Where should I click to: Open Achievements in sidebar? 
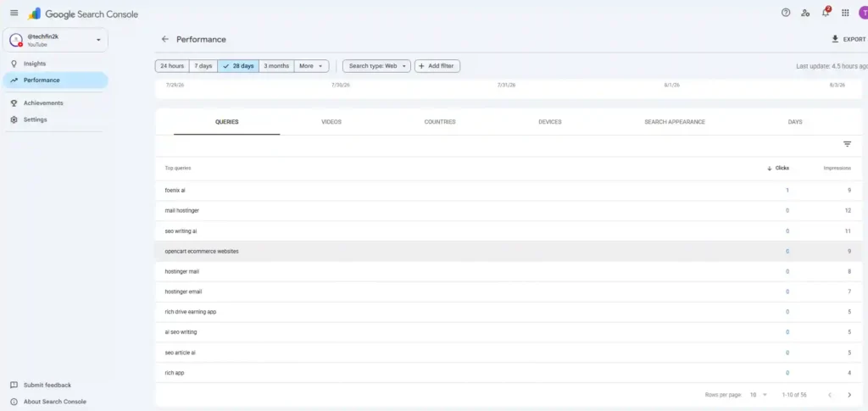(54, 103)
